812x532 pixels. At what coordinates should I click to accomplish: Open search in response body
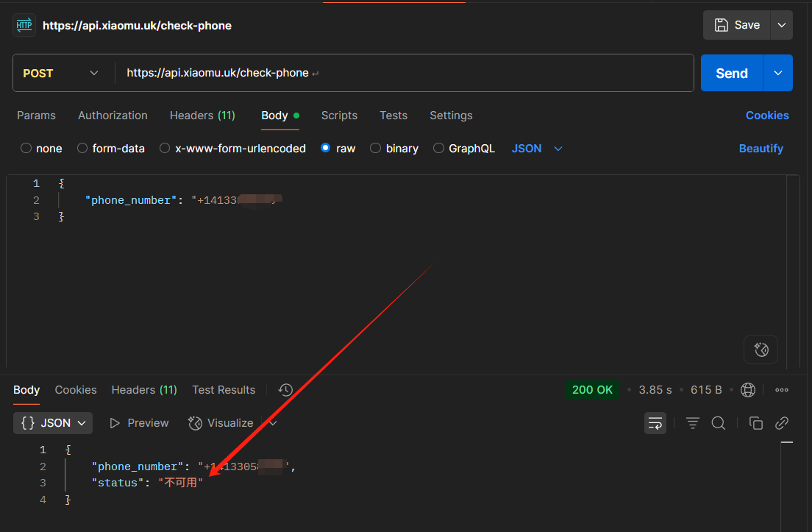pyautogui.click(x=719, y=423)
